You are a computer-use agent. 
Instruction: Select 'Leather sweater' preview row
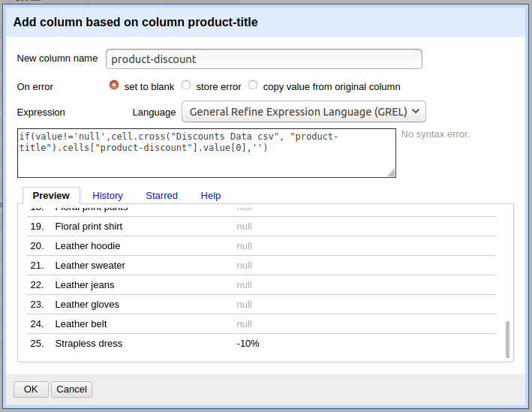click(261, 266)
